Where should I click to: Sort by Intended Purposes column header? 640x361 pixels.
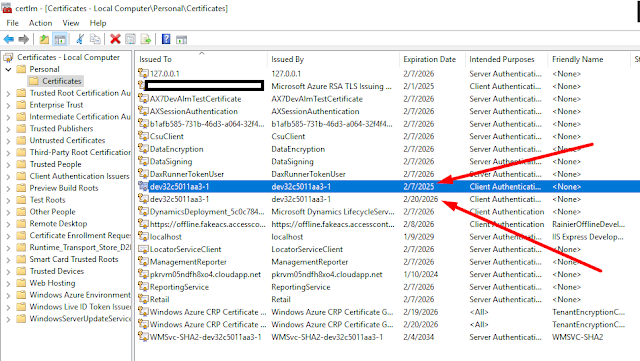coord(507,59)
